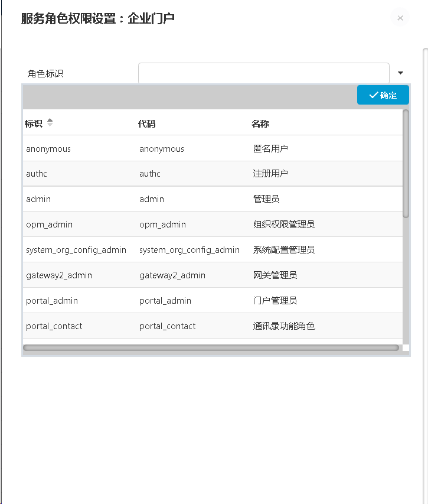Select the anonymous row in 标识 column
The image size is (428, 504).
(48, 149)
